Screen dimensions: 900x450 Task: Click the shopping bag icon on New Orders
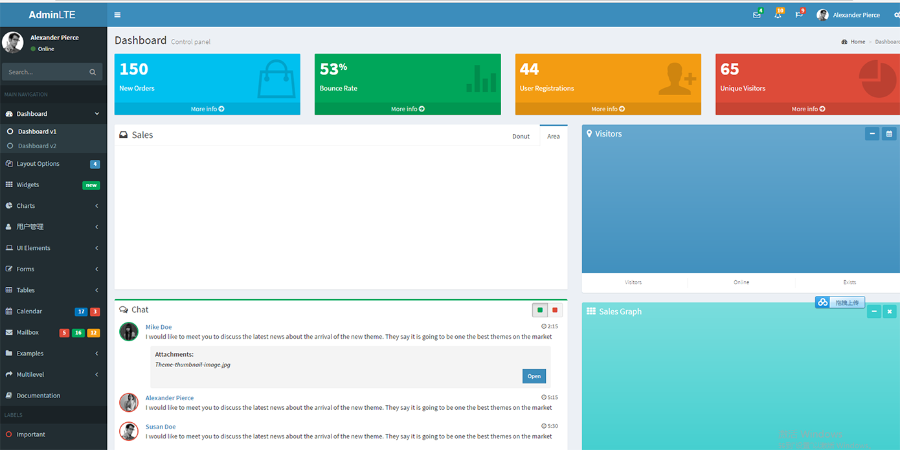pyautogui.click(x=276, y=78)
